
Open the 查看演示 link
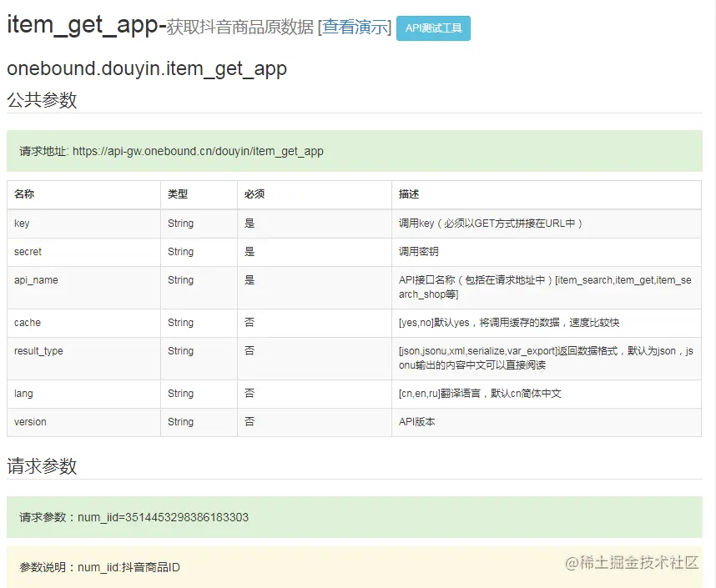tap(355, 27)
